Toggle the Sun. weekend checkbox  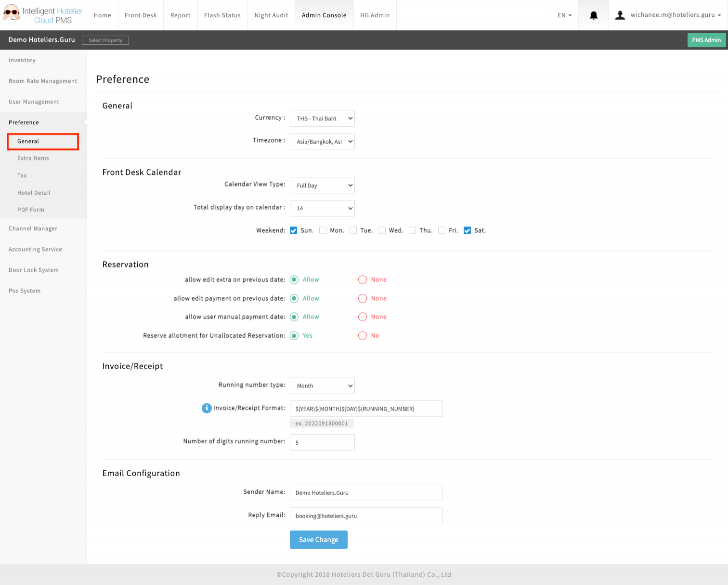294,230
